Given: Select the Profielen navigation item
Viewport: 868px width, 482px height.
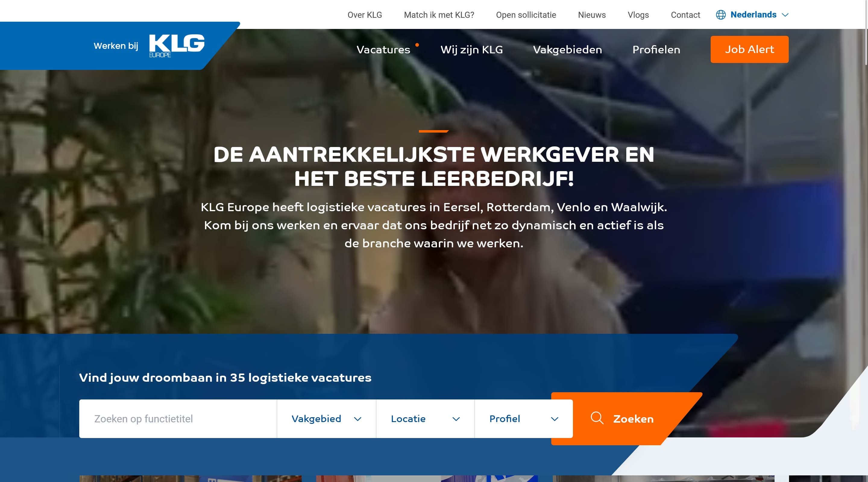Looking at the screenshot, I should click(656, 49).
